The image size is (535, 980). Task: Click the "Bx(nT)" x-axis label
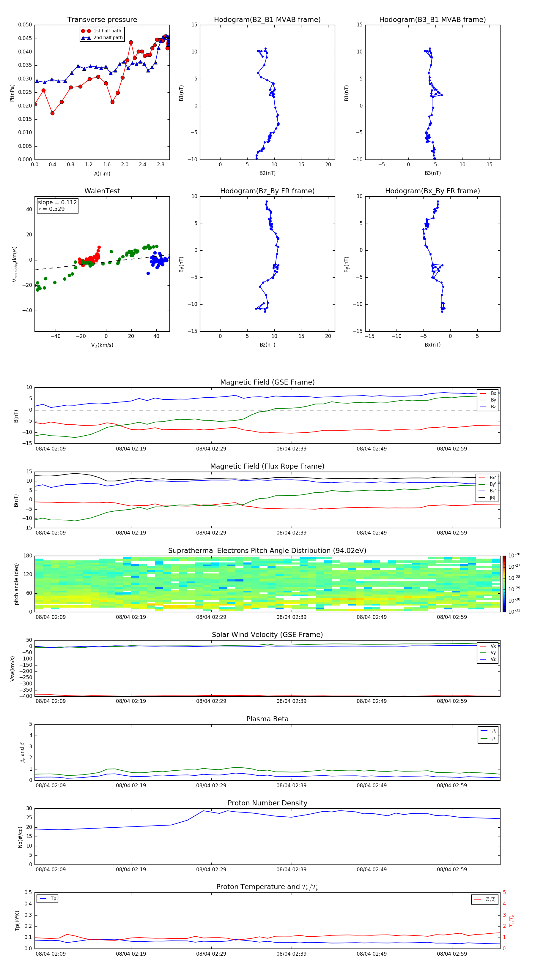tap(432, 345)
